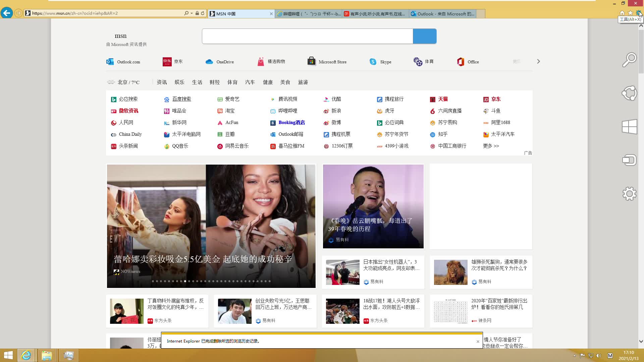Open the Share charm icon
The image size is (644, 362).
[629, 94]
